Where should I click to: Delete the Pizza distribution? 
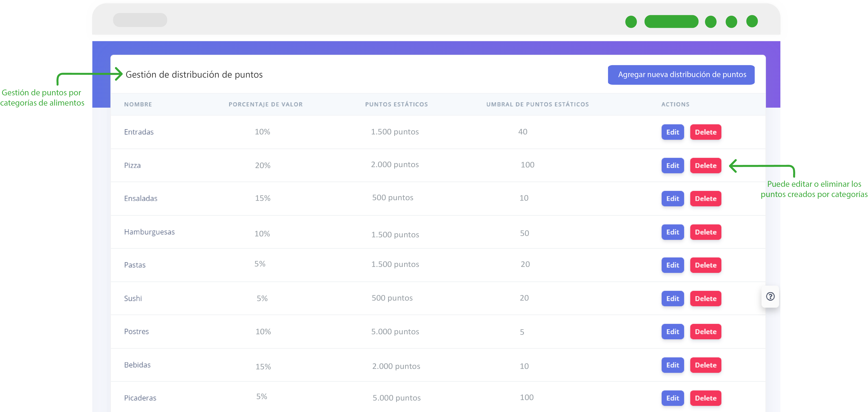click(x=706, y=165)
